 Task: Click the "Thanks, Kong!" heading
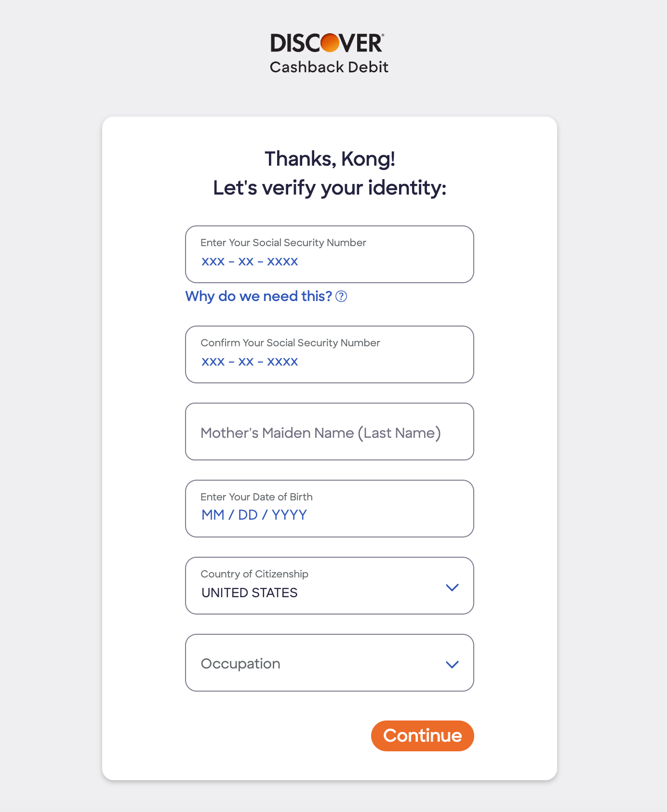point(330,159)
